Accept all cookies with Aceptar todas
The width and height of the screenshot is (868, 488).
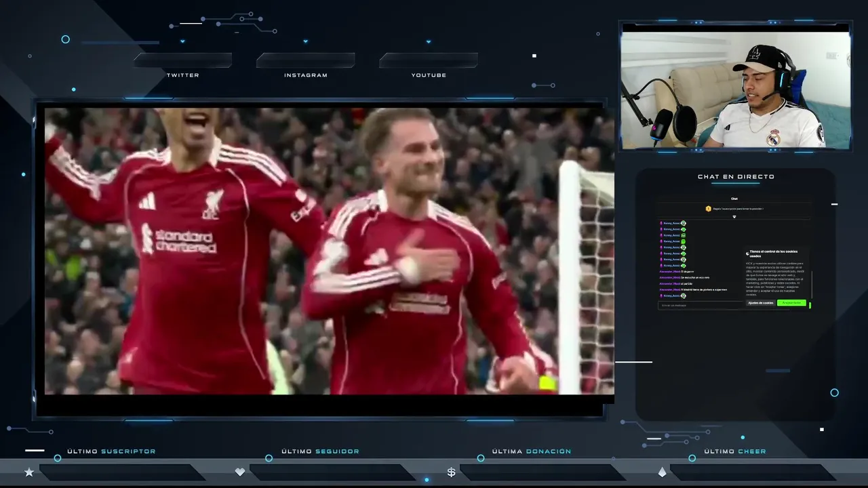(791, 303)
